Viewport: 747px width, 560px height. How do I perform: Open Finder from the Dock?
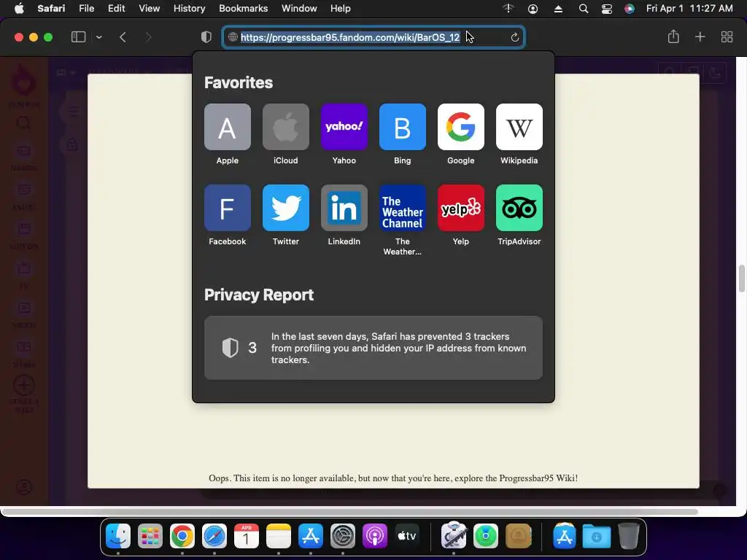point(117,536)
